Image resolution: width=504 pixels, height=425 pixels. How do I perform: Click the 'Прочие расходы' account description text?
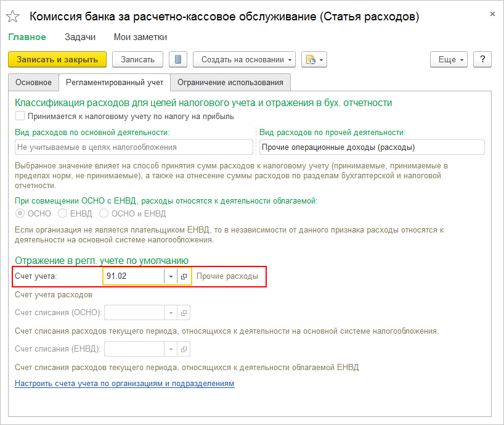click(x=227, y=276)
